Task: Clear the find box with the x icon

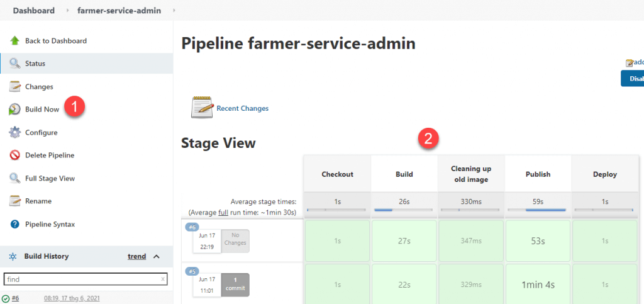Action: tap(163, 279)
